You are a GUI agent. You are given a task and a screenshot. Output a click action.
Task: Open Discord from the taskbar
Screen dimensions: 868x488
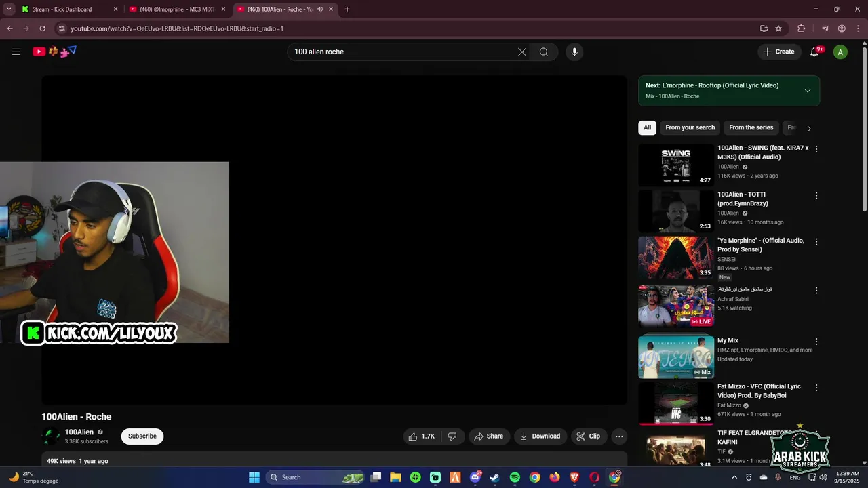pyautogui.click(x=475, y=477)
